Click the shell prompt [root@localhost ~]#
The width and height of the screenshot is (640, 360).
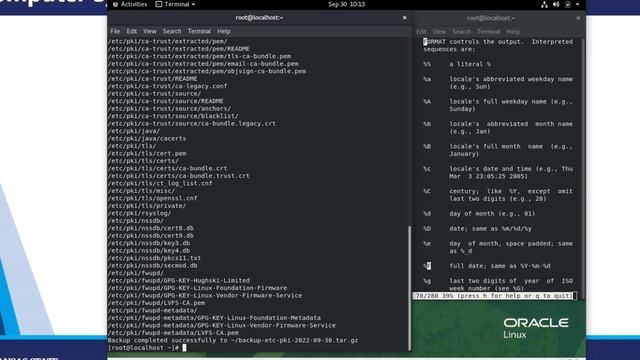[143, 348]
